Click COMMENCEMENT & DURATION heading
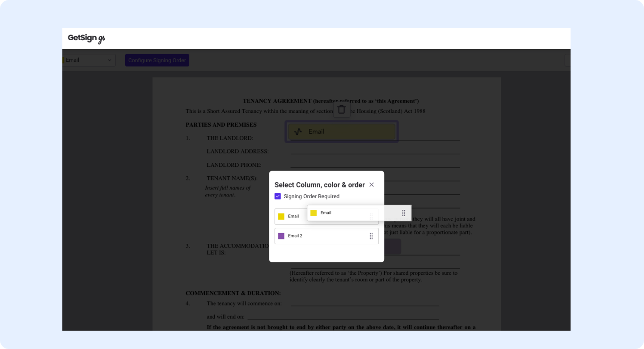This screenshot has width=644, height=349. 233,293
